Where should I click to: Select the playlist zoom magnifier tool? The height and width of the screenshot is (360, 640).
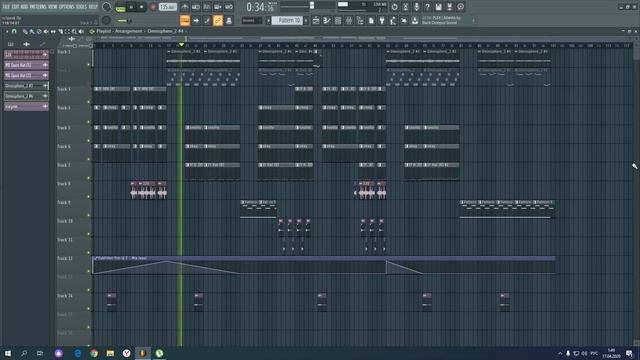[74, 31]
